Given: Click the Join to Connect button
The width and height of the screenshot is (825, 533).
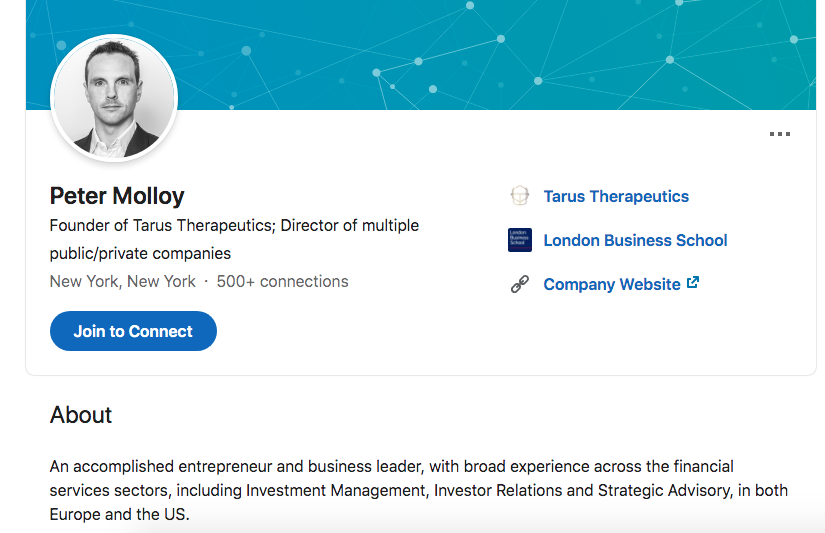Looking at the screenshot, I should [x=133, y=331].
